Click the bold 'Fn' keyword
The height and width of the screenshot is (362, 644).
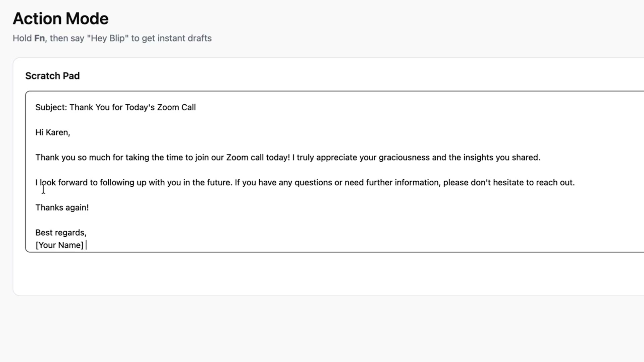[39, 38]
